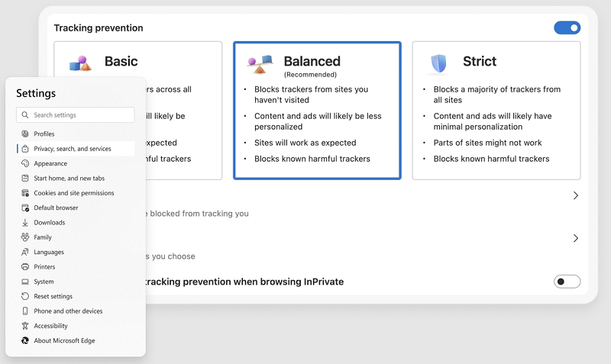The image size is (611, 364).
Task: Select the Balanced tracking prevention card
Action: click(316, 111)
